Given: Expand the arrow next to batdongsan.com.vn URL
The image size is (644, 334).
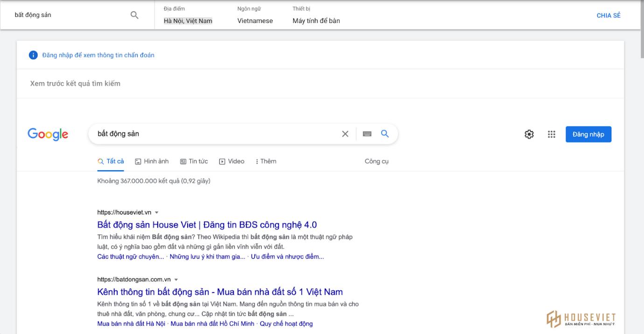Looking at the screenshot, I should [x=176, y=280].
